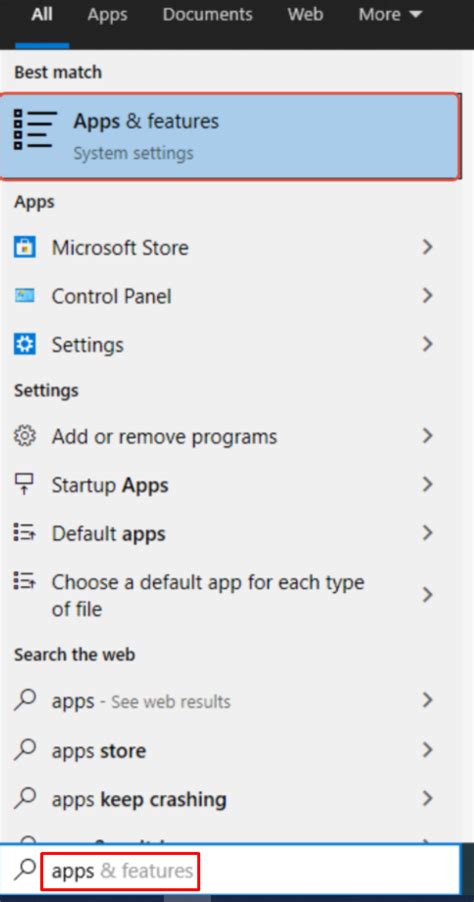
Task: Click the Apps & features list icon
Action: coord(35,129)
